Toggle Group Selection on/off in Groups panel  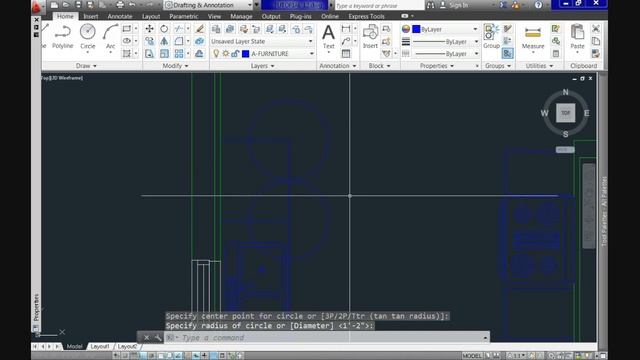click(507, 53)
